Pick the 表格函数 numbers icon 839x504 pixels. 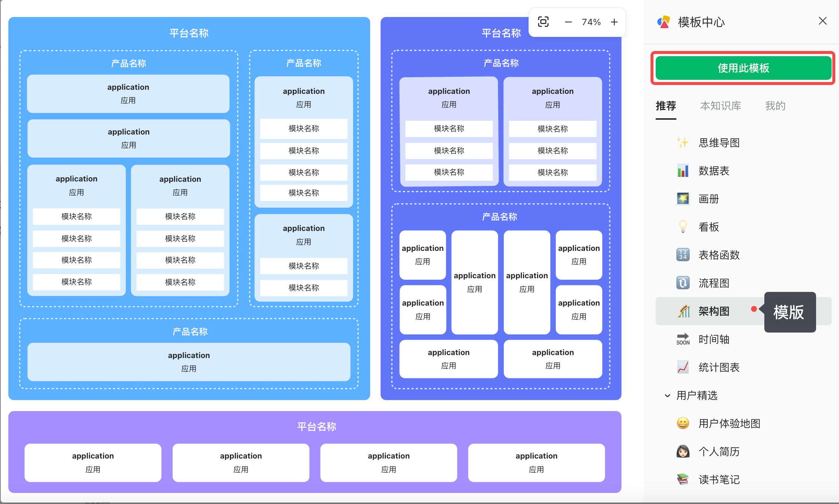pos(683,255)
